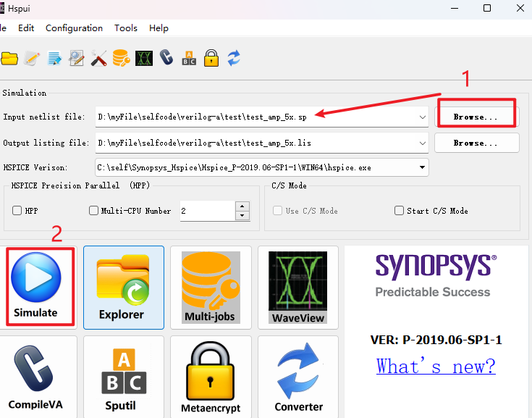Click the magnifier-and-pencil toolbar icon

click(x=76, y=59)
